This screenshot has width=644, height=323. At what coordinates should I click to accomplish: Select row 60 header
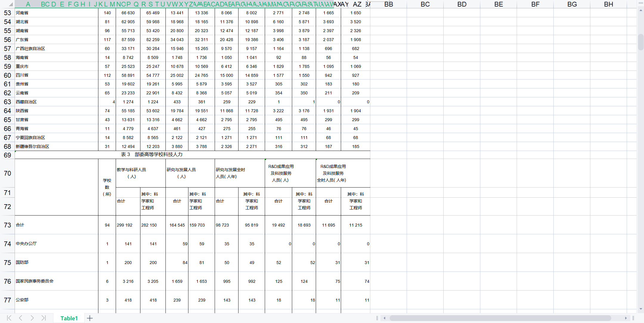7,75
